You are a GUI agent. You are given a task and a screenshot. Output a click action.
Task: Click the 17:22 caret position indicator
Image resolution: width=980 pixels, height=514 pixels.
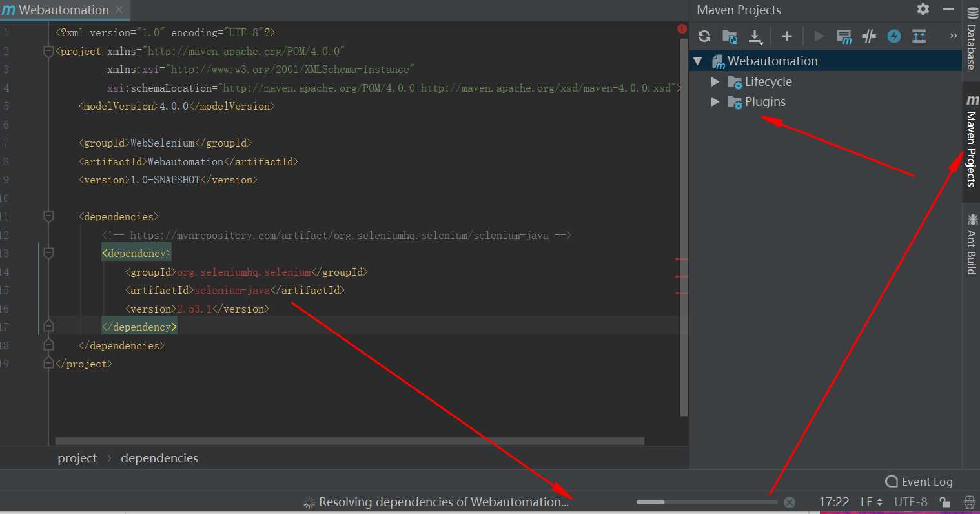[834, 502]
